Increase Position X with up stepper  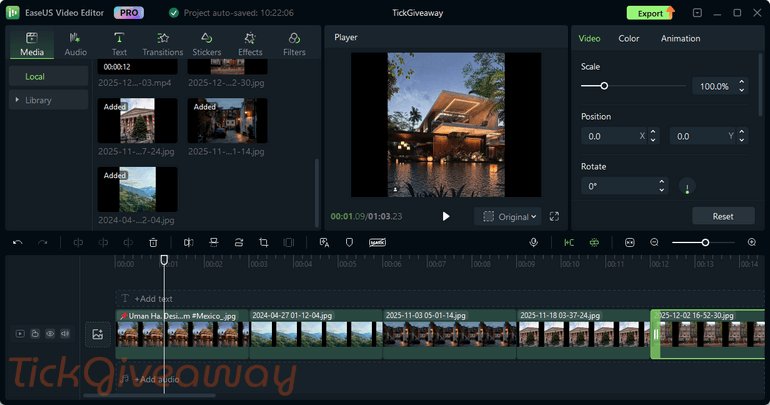[x=653, y=132]
